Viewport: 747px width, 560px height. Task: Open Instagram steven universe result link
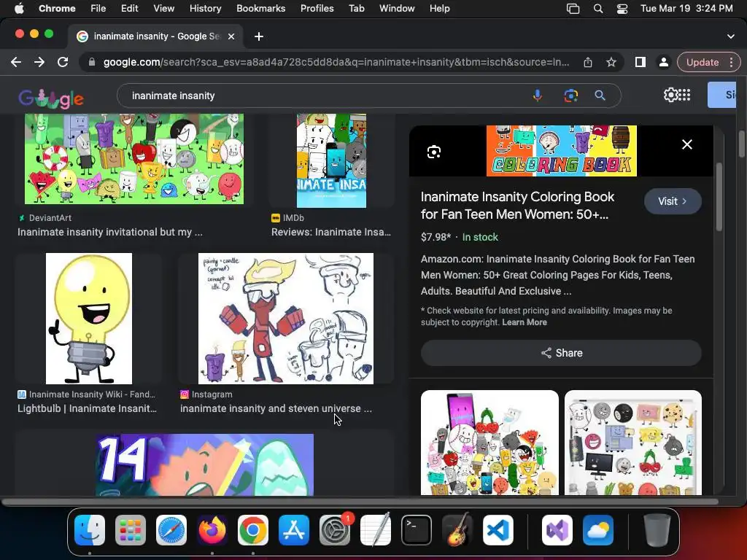point(276,408)
